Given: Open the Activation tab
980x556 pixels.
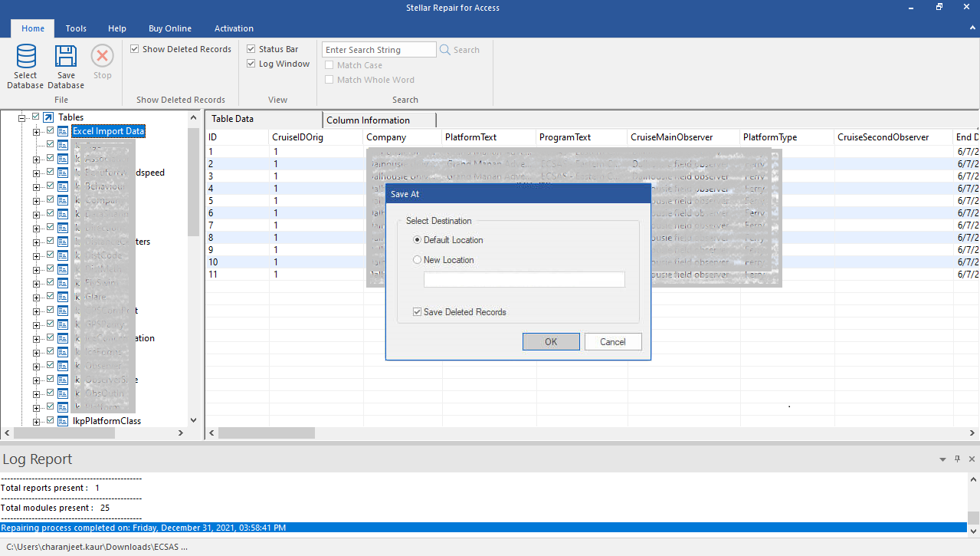Looking at the screenshot, I should coord(234,28).
